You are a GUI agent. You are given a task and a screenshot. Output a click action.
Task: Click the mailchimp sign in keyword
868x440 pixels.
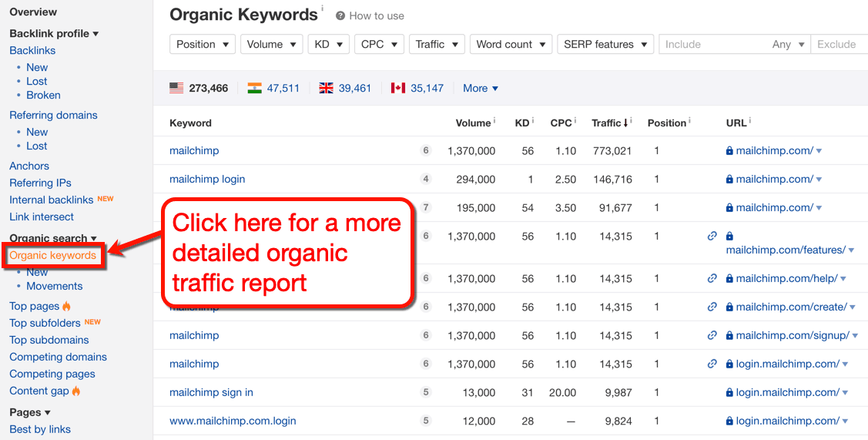click(211, 392)
